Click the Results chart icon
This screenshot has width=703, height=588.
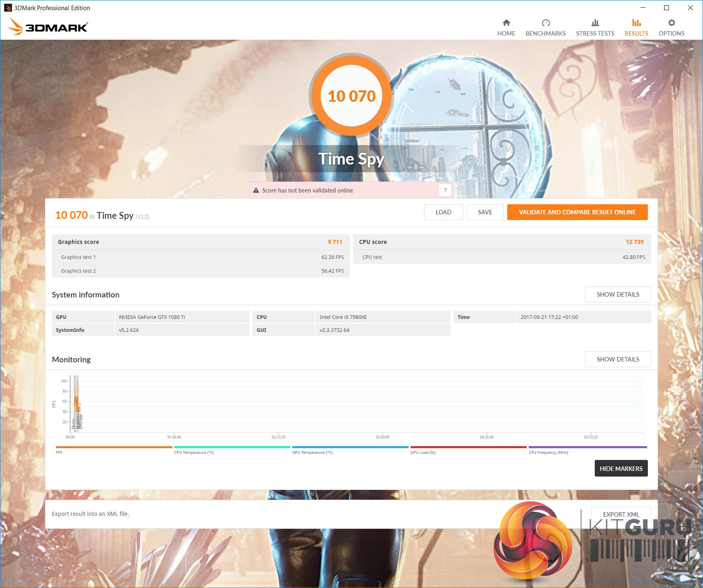pos(636,23)
